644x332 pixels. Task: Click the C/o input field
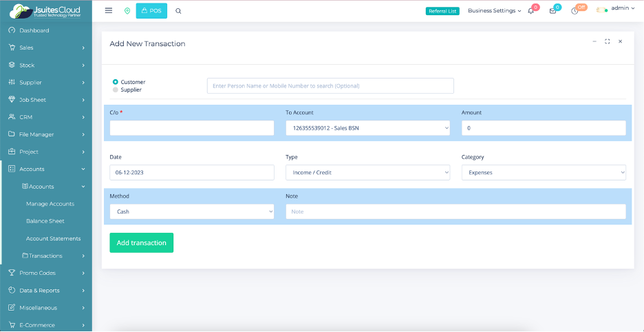coord(192,128)
